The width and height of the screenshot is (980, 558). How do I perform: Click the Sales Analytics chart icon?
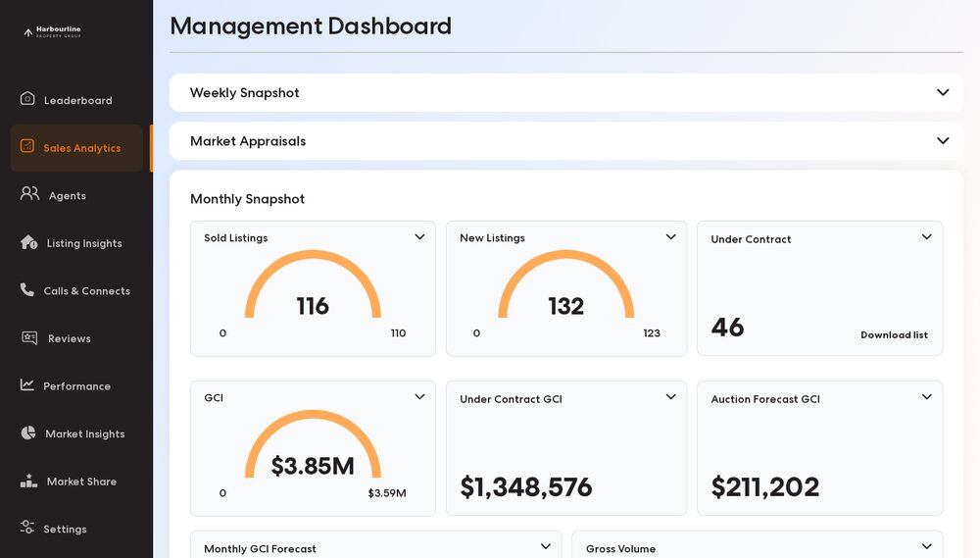(26, 146)
